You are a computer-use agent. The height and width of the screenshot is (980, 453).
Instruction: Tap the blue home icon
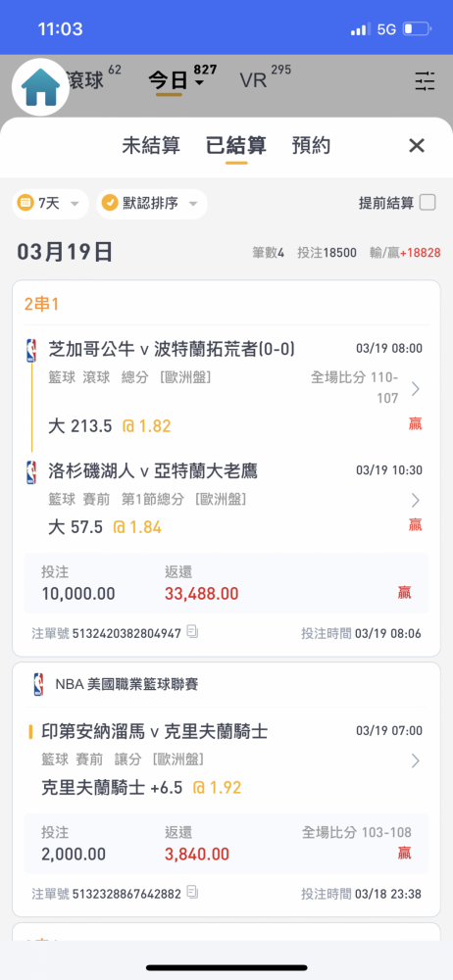[x=40, y=88]
